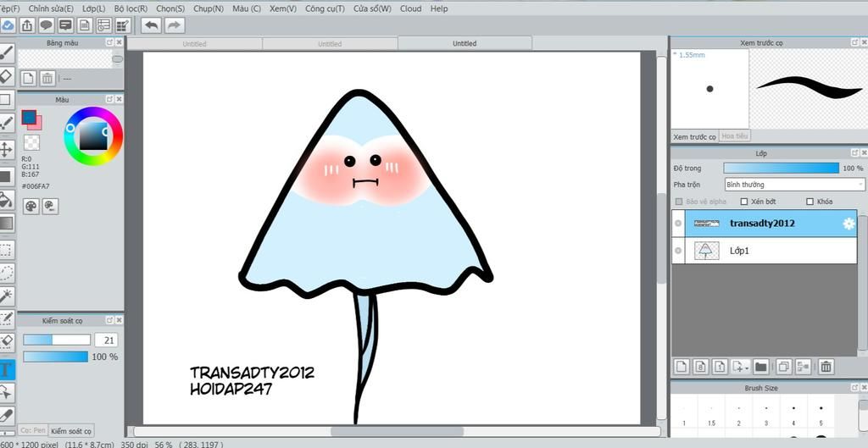Click the second palette settings icon in Màu panel
The width and height of the screenshot is (868, 448).
[x=50, y=207]
